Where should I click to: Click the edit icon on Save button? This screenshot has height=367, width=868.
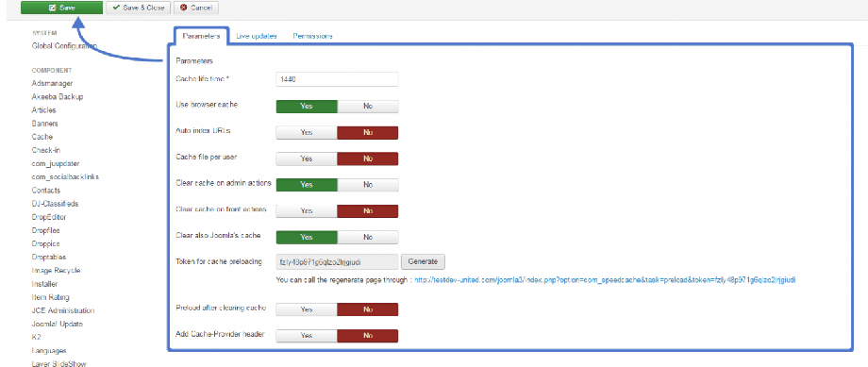click(x=52, y=8)
